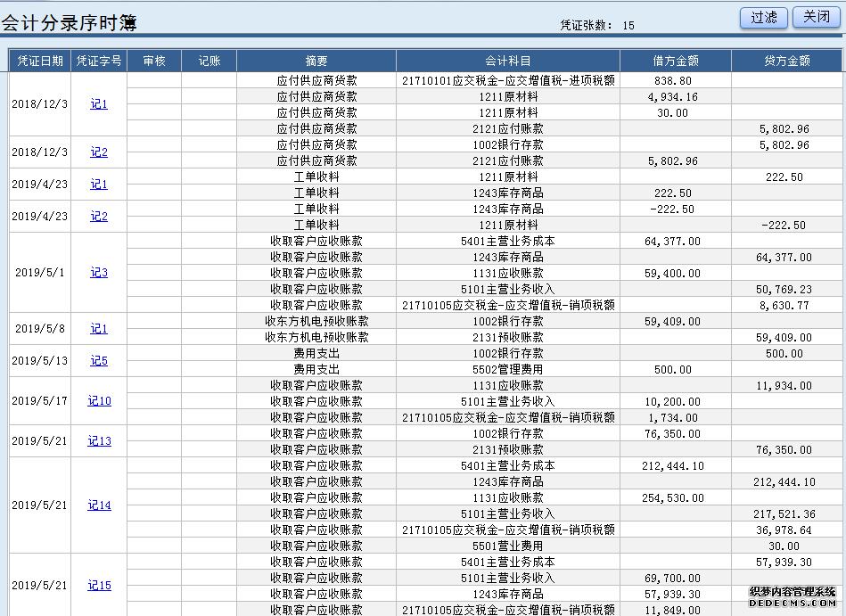Open voucher 记2 dated 2018/12/3

point(99,152)
